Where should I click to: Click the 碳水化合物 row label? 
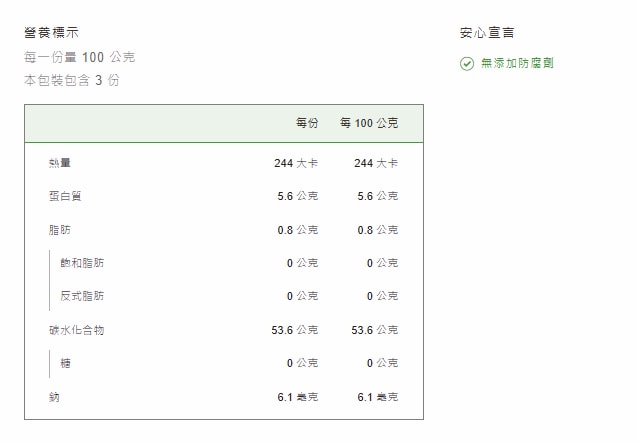pyautogui.click(x=76, y=330)
